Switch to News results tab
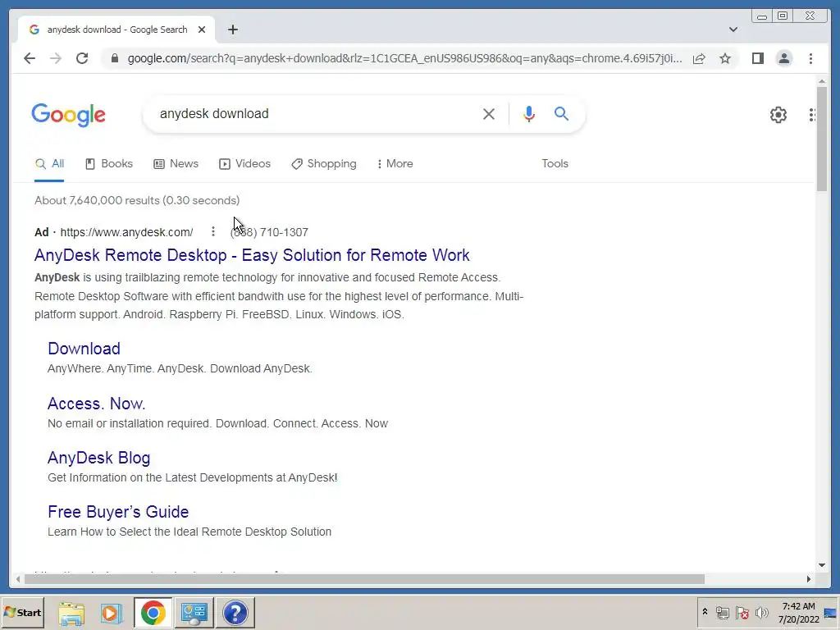The height and width of the screenshot is (630, 840). (x=176, y=164)
